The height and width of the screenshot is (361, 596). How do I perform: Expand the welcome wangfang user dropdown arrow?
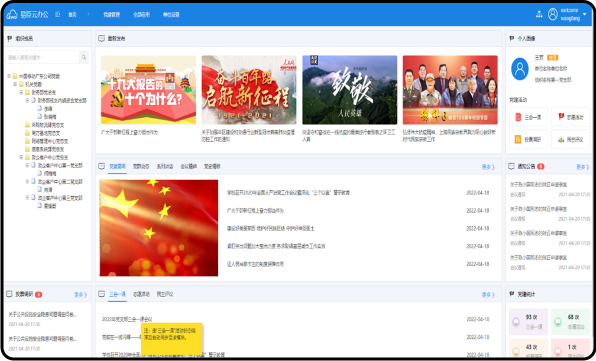click(x=585, y=14)
